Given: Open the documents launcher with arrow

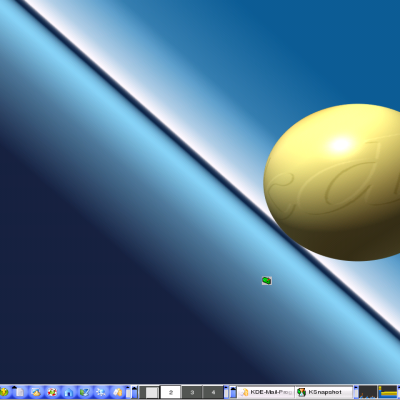Looking at the screenshot, I should pyautogui.click(x=19, y=392).
